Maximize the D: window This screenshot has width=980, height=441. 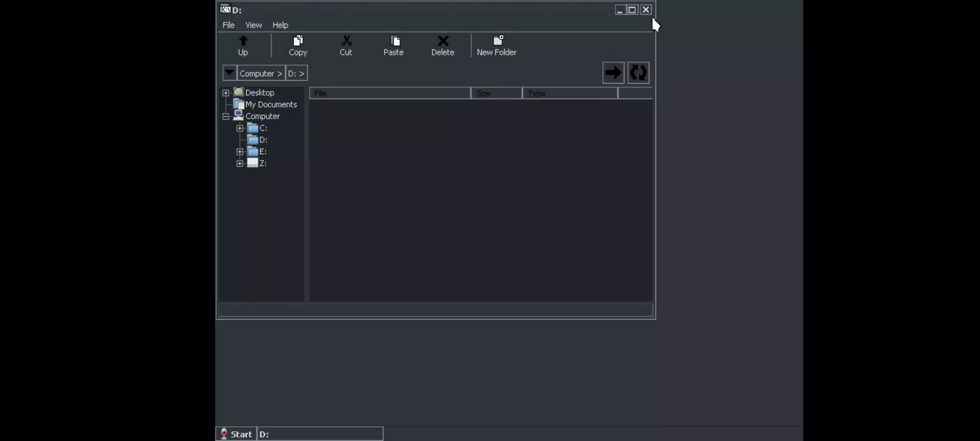click(x=632, y=9)
